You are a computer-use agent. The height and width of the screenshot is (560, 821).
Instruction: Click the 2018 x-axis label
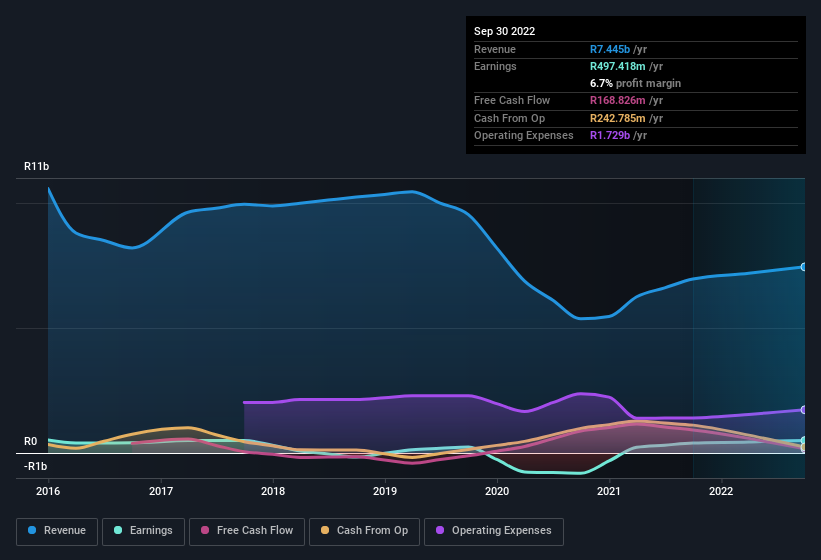(273, 491)
